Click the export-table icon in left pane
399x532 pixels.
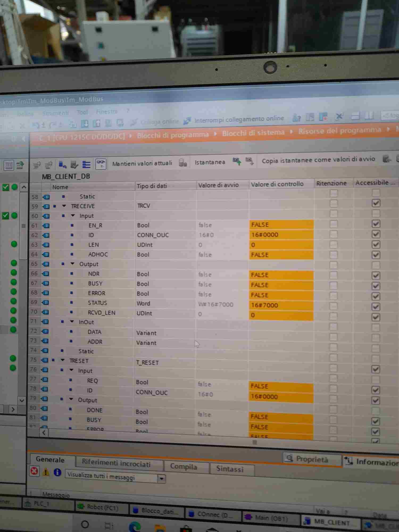[20, 165]
